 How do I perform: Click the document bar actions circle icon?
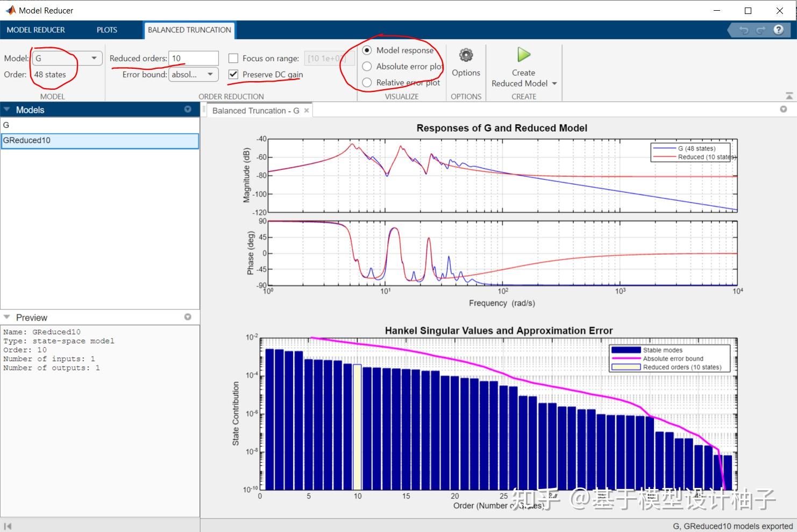[x=784, y=109]
